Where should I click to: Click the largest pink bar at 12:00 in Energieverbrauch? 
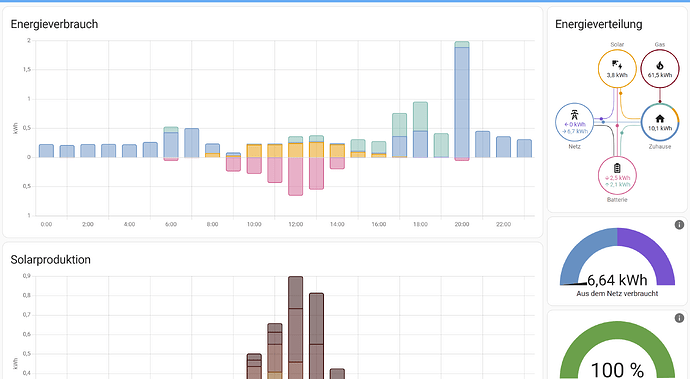coord(295,176)
